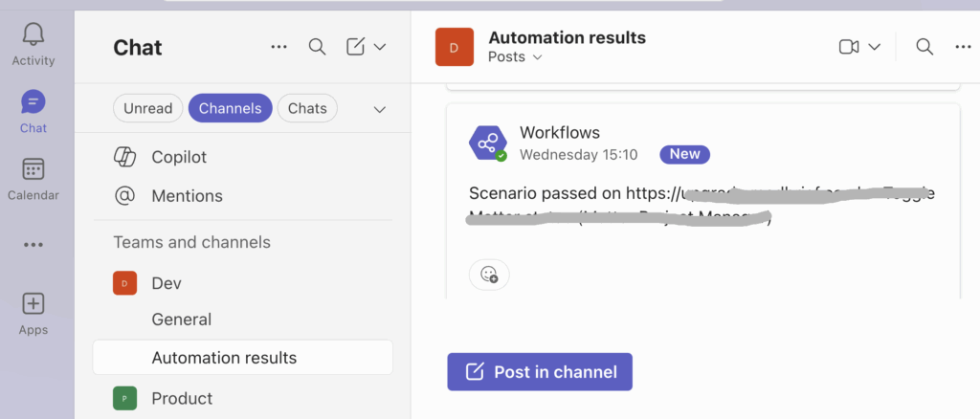The width and height of the screenshot is (980, 419).
Task: Toggle the Unread filter pill
Action: pos(148,108)
